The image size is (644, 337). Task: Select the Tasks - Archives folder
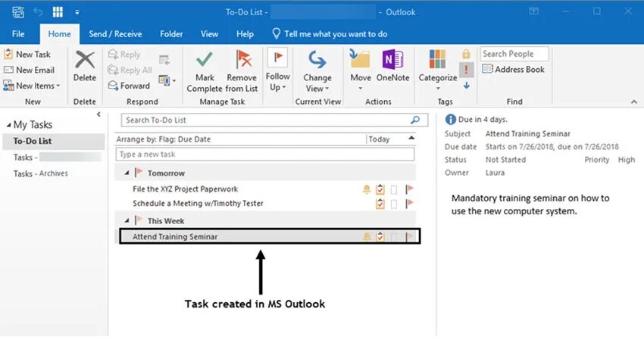(41, 173)
